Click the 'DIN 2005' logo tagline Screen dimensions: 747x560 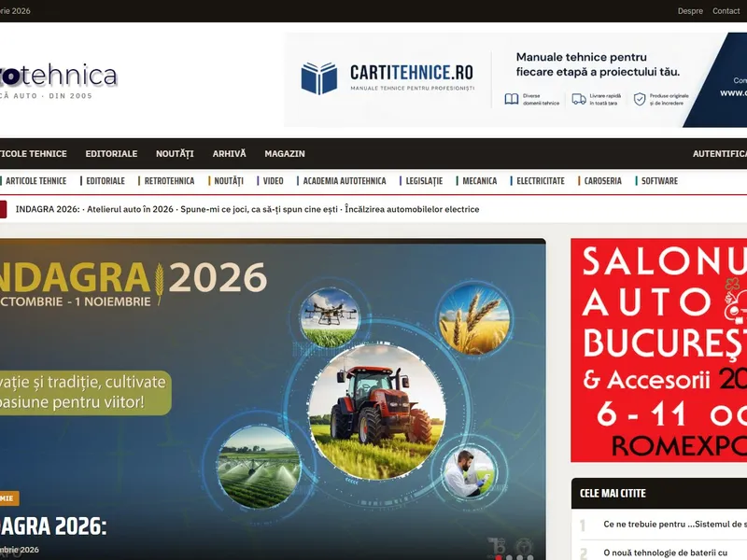click(x=70, y=96)
